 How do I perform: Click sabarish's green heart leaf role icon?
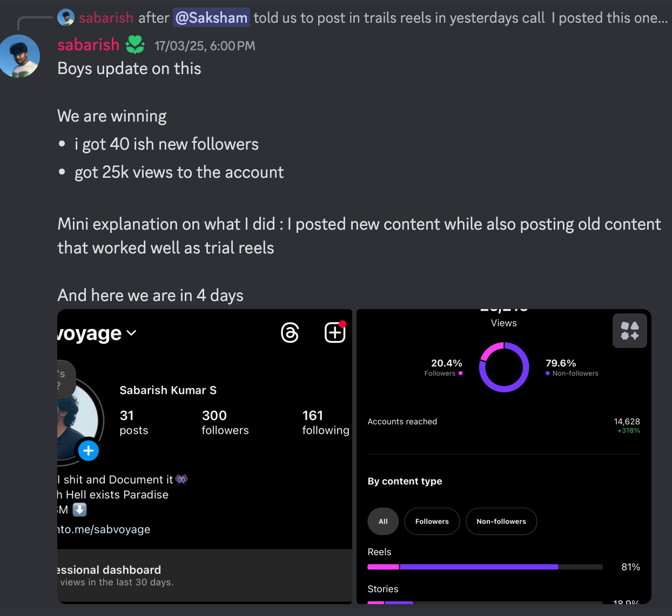tap(135, 45)
